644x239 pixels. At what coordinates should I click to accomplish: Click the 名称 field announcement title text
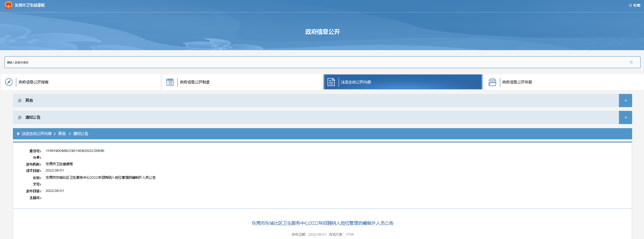[x=101, y=178]
